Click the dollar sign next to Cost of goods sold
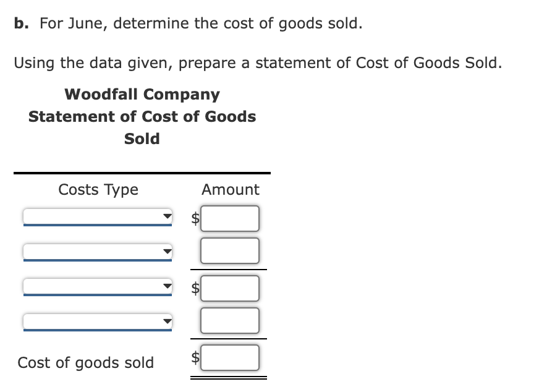560x392 pixels. [193, 357]
